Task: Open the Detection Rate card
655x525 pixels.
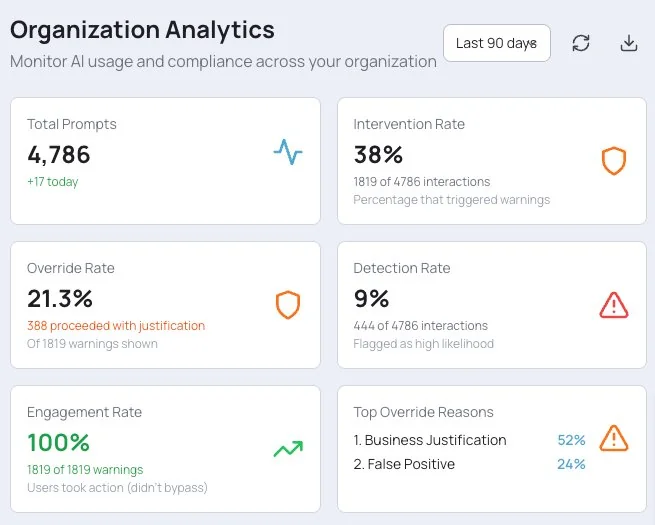Action: click(491, 305)
